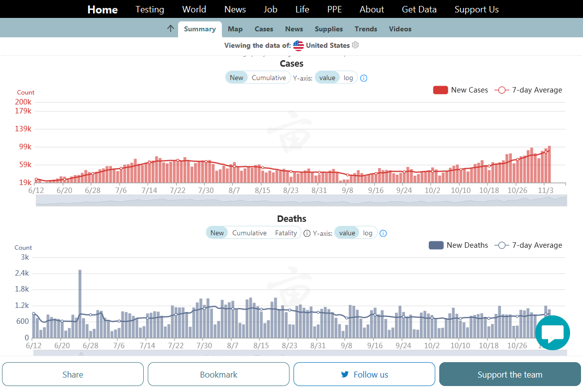Click the United States flag icon

[x=298, y=46]
